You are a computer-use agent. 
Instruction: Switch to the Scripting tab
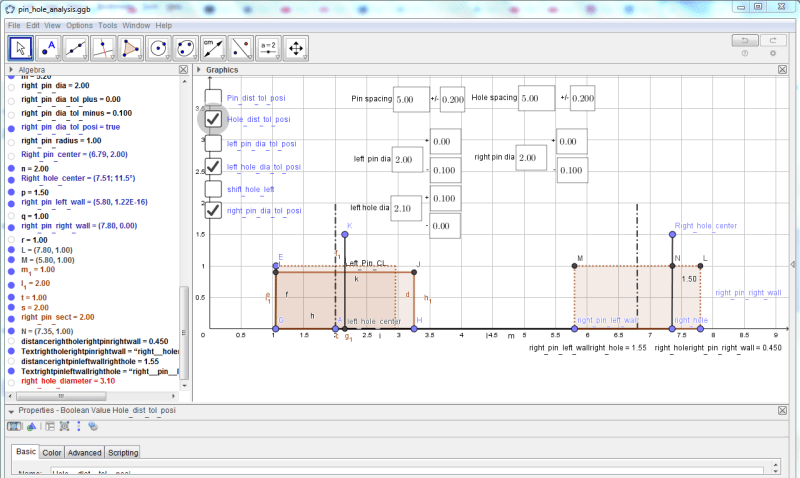pyautogui.click(x=123, y=452)
